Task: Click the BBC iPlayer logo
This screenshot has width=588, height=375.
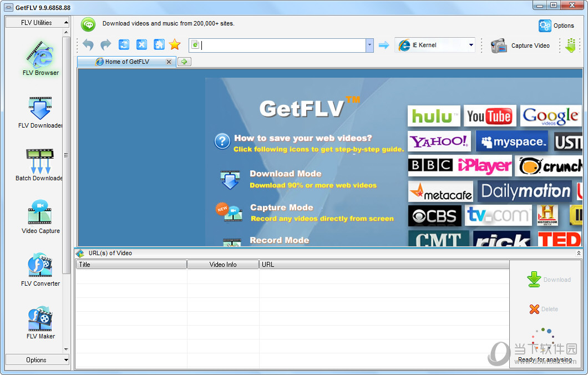Action: 460,165
